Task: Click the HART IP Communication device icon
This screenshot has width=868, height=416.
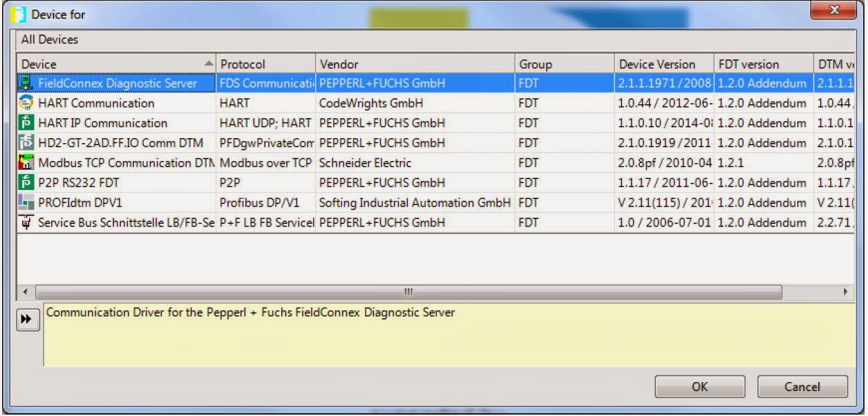Action: click(27, 124)
